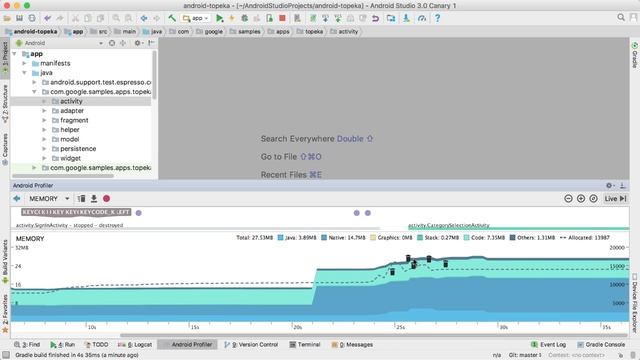Toggle the Favorites tool window strip
Viewport: 640px width, 360px height.
point(5,313)
